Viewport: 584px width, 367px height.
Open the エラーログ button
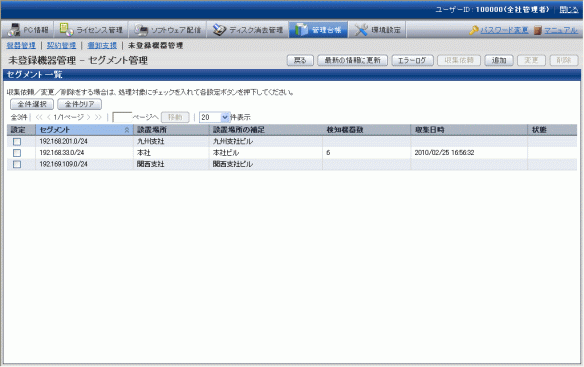click(412, 60)
